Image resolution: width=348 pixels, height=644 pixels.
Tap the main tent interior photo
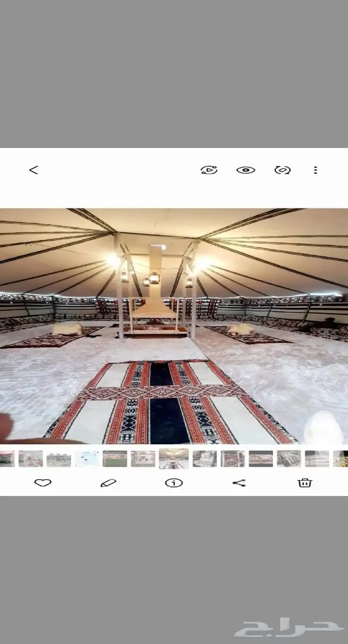click(174, 326)
